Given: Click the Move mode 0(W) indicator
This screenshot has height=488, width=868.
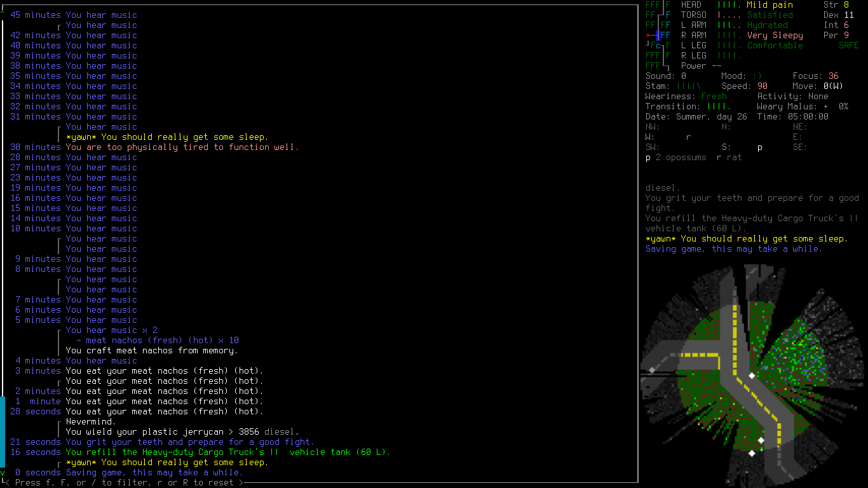Looking at the screenshot, I should tap(834, 86).
